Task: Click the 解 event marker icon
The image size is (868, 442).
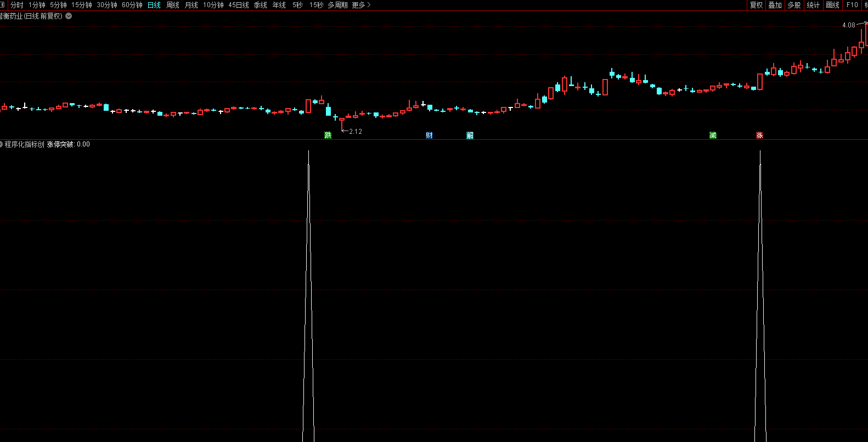Action: tap(470, 135)
